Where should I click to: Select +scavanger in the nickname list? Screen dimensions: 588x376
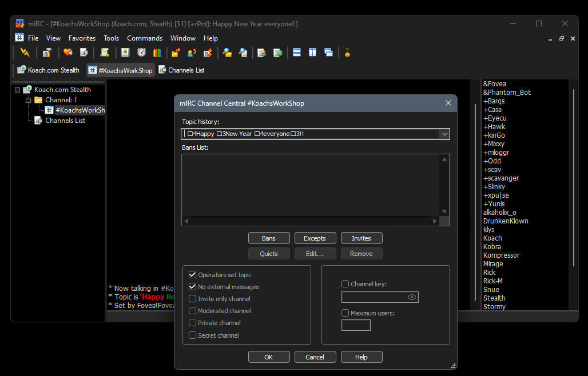point(501,178)
